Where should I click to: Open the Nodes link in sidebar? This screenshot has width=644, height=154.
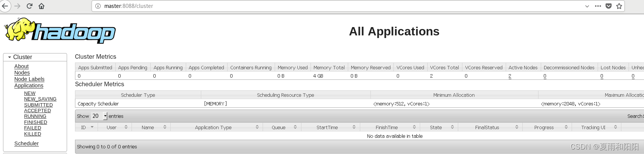tap(22, 73)
